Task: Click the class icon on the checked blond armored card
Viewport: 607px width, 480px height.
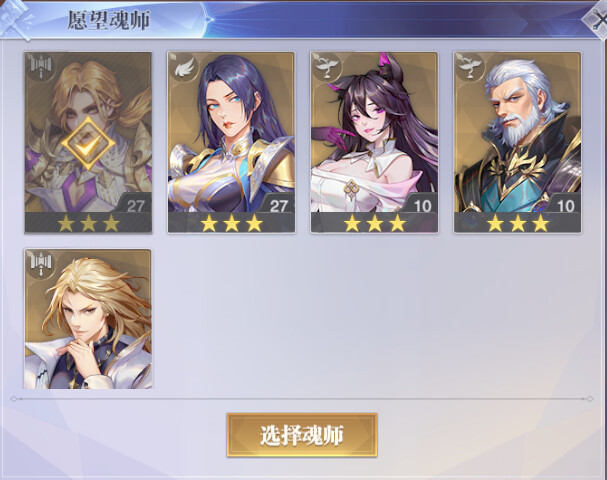Action: coord(41,68)
